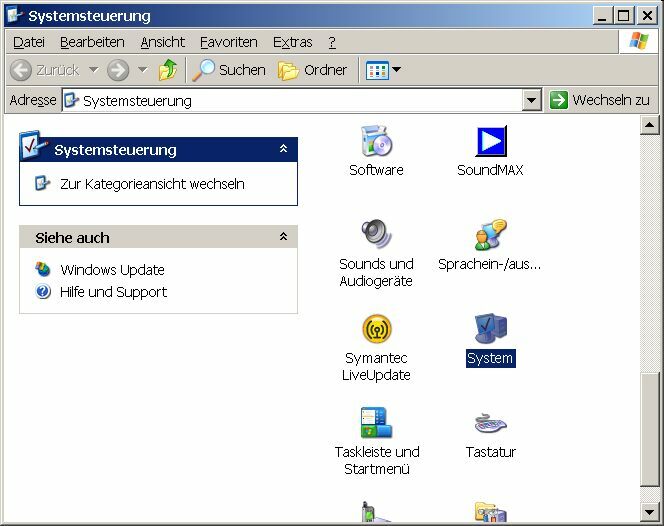Click the Adresse input field

(292, 101)
